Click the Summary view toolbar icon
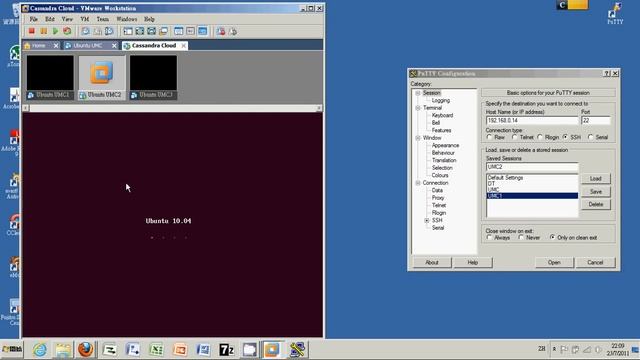The height and width of the screenshot is (360, 640). [x=179, y=31]
